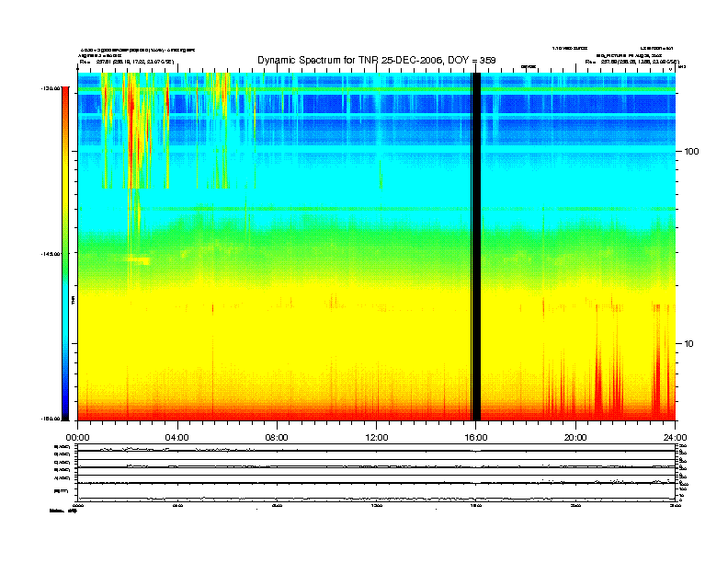
Task: Click the "-145.00" color scale label
Action: tap(51, 254)
